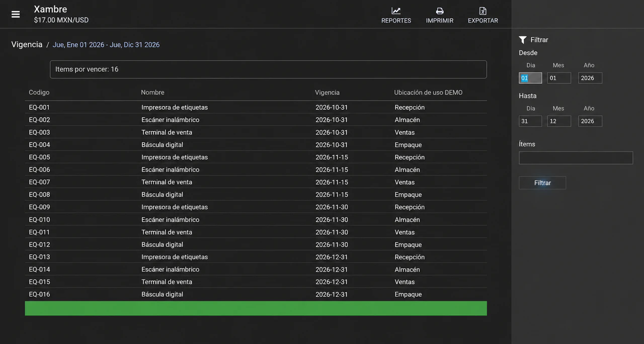Click the date range link in breadcrumb
Image resolution: width=644 pixels, height=344 pixels.
106,45
